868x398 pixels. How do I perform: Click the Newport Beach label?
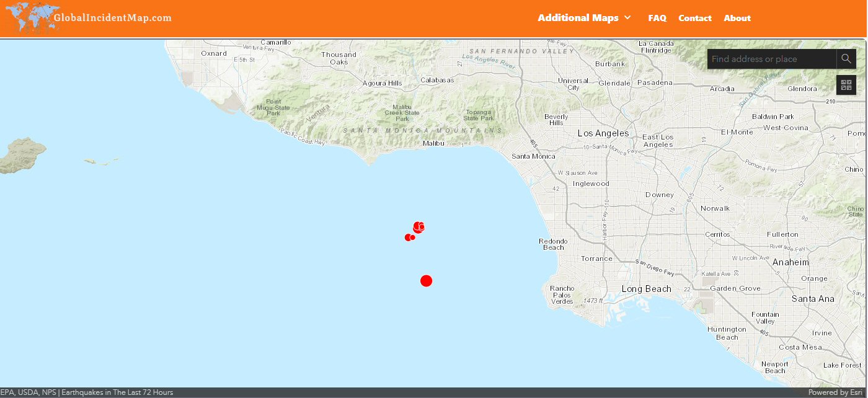tap(775, 368)
